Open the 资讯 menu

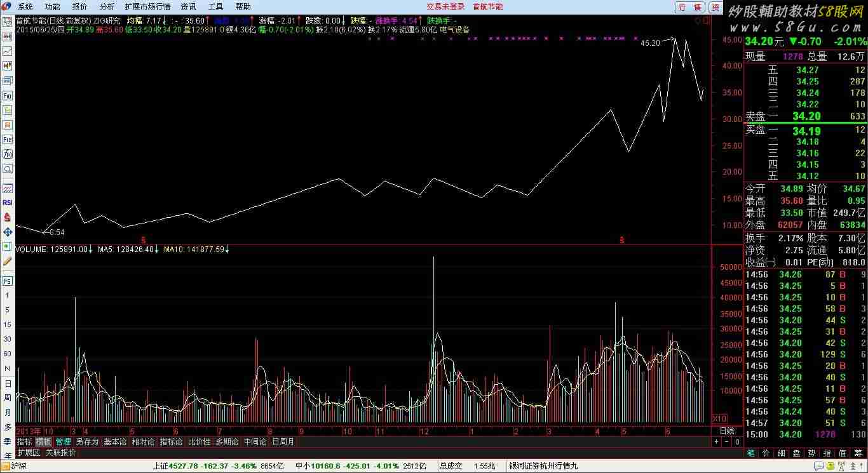(189, 7)
